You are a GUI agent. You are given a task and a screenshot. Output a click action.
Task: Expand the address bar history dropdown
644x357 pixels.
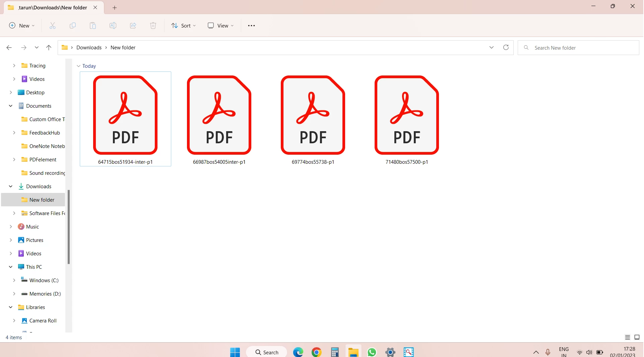492,47
